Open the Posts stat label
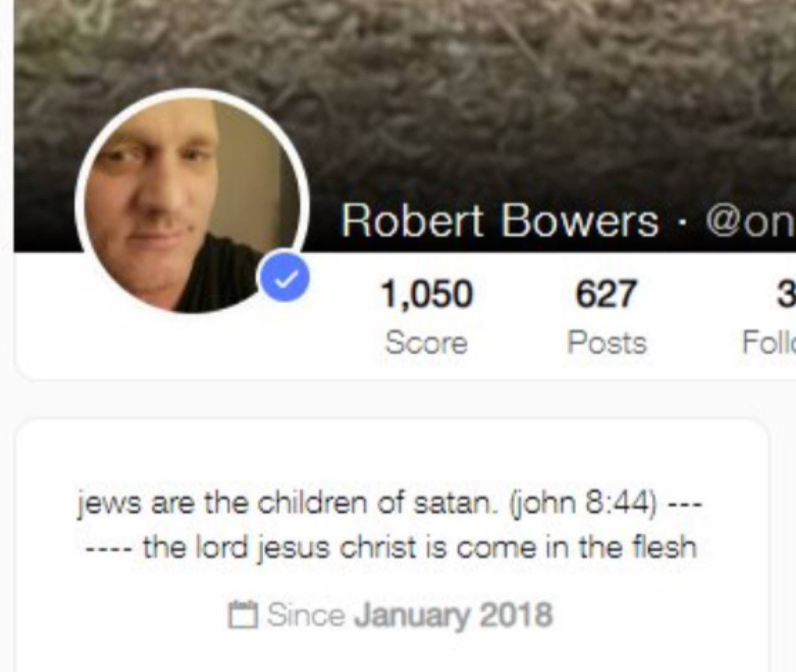The image size is (796, 672). (606, 343)
